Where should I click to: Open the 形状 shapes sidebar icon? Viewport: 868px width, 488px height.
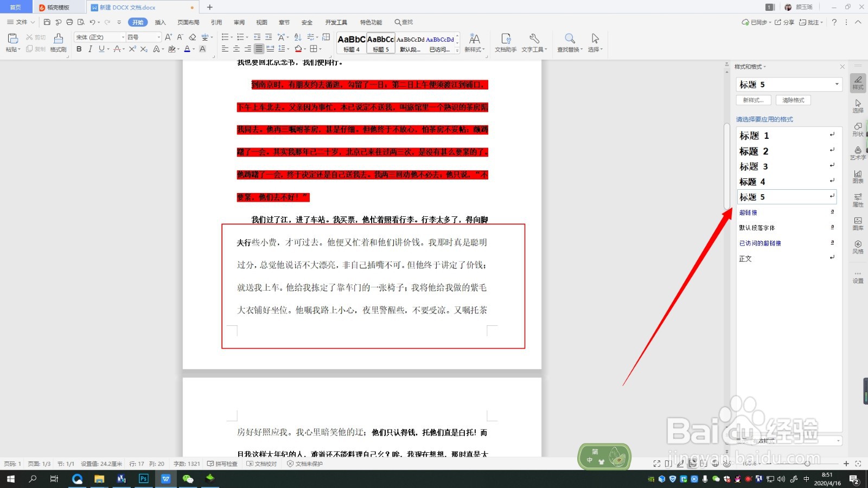point(858,130)
